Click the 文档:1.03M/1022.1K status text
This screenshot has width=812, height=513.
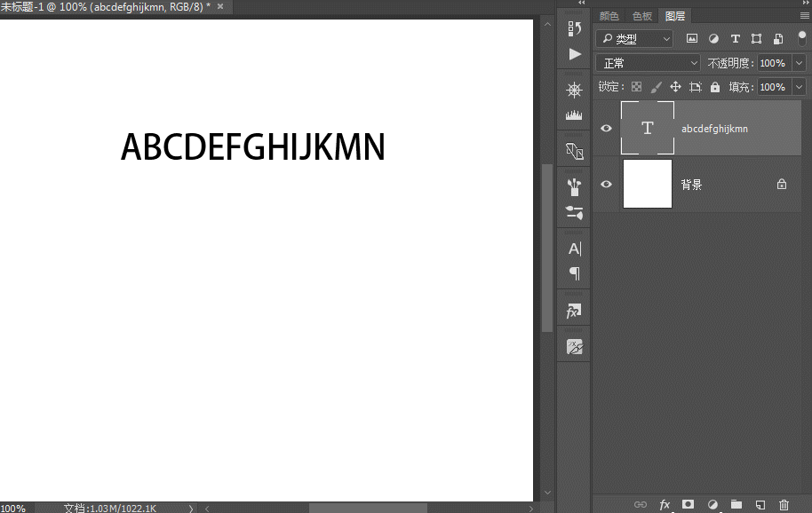pos(110,509)
